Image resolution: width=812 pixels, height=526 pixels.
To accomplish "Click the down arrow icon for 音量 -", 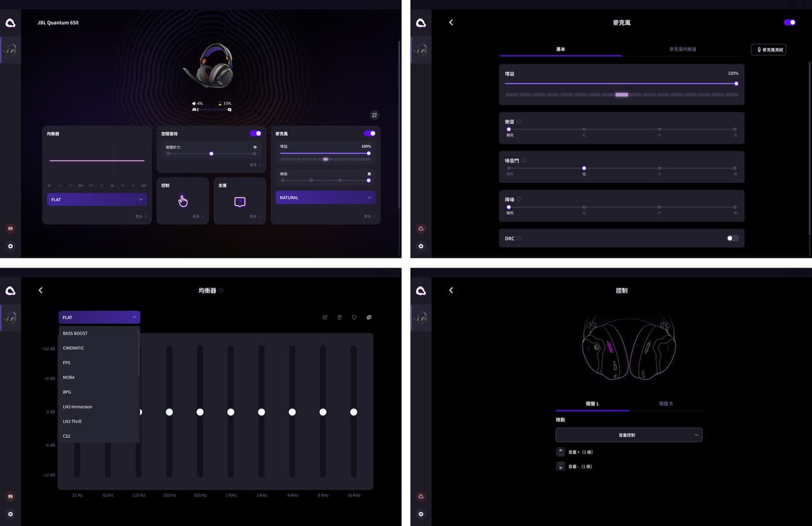I will pos(561,466).
